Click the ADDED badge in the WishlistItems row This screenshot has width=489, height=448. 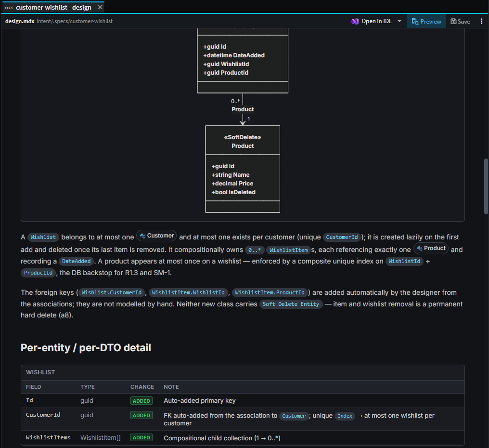coord(142,438)
